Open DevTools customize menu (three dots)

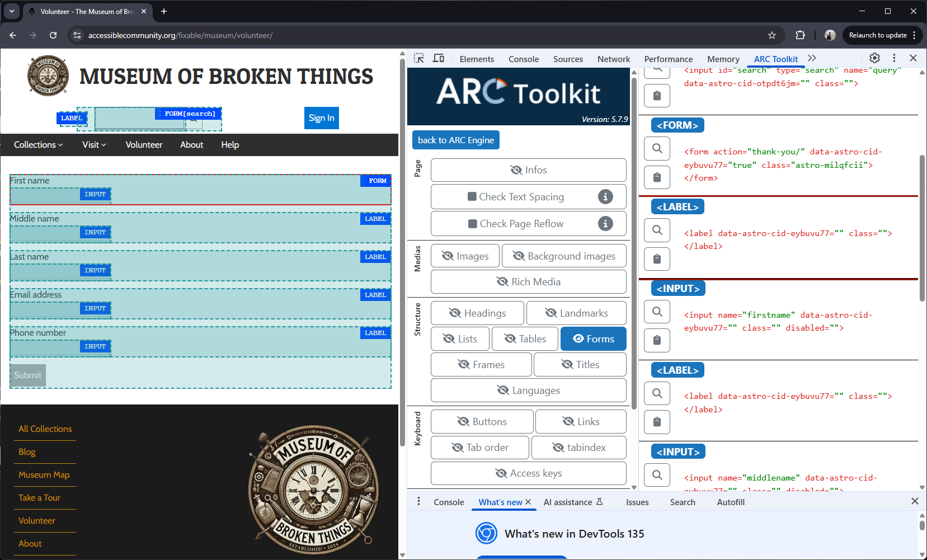pos(894,58)
